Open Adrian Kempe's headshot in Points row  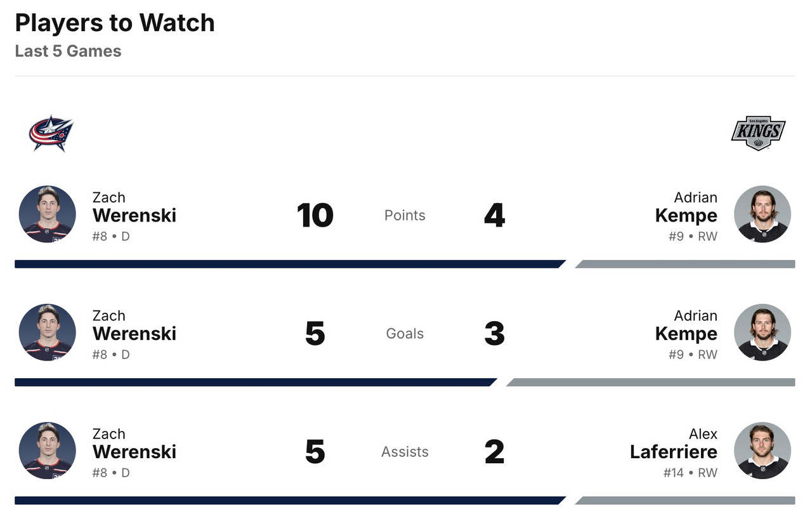[762, 214]
